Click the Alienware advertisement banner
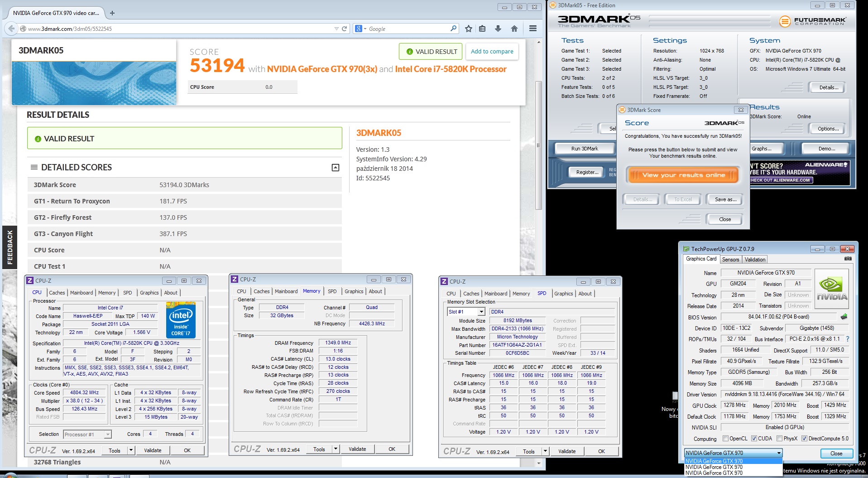The height and width of the screenshot is (478, 868). coord(799,172)
